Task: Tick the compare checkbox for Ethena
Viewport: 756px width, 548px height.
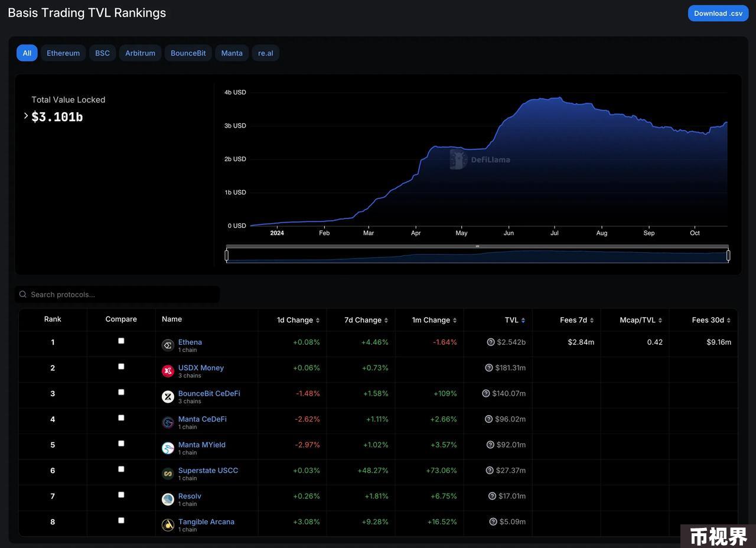Action: [x=121, y=341]
